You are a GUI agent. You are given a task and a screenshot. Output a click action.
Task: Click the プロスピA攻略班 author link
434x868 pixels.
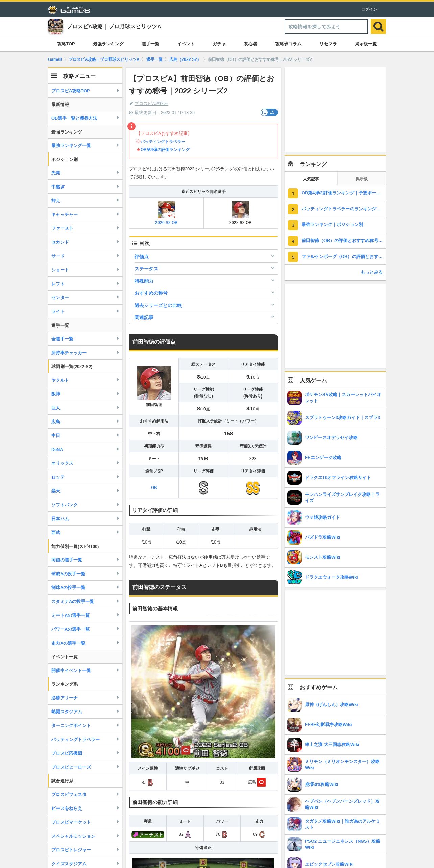tap(151, 104)
